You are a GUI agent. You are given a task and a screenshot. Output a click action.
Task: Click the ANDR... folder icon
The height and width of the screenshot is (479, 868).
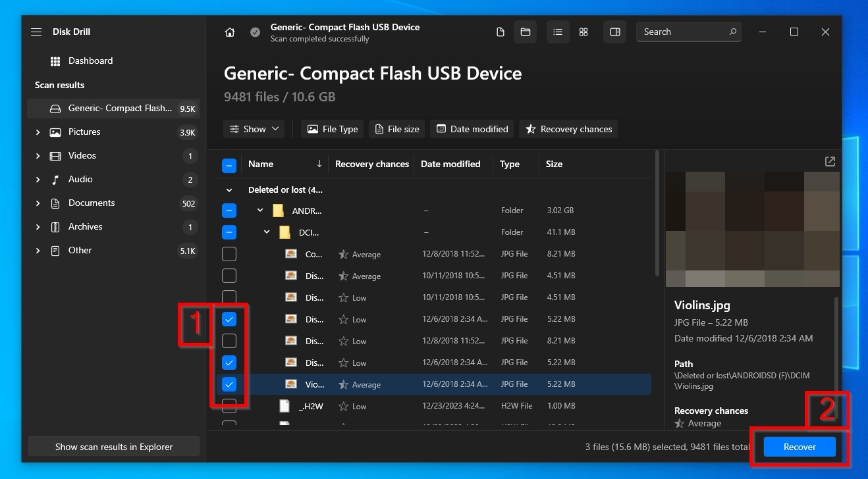(x=278, y=211)
